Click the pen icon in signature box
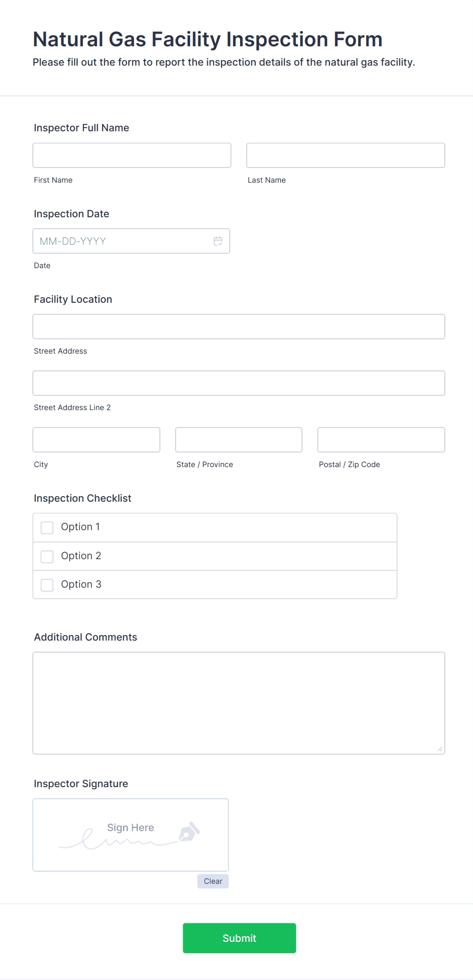The image size is (473, 980). [189, 831]
